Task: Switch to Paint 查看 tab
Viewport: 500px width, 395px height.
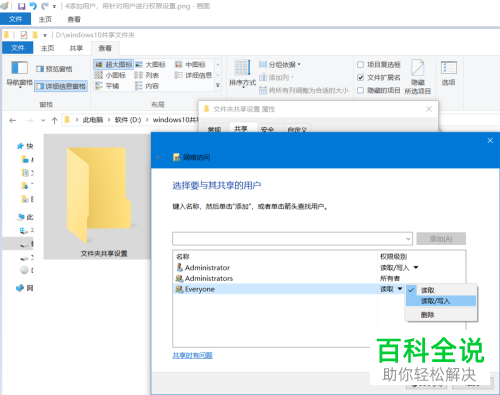Action: pos(74,19)
